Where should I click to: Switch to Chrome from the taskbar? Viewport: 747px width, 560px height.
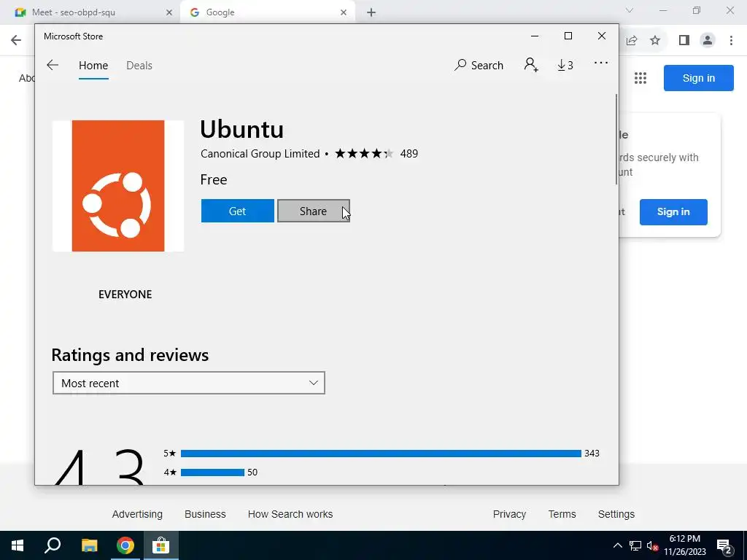tap(125, 545)
